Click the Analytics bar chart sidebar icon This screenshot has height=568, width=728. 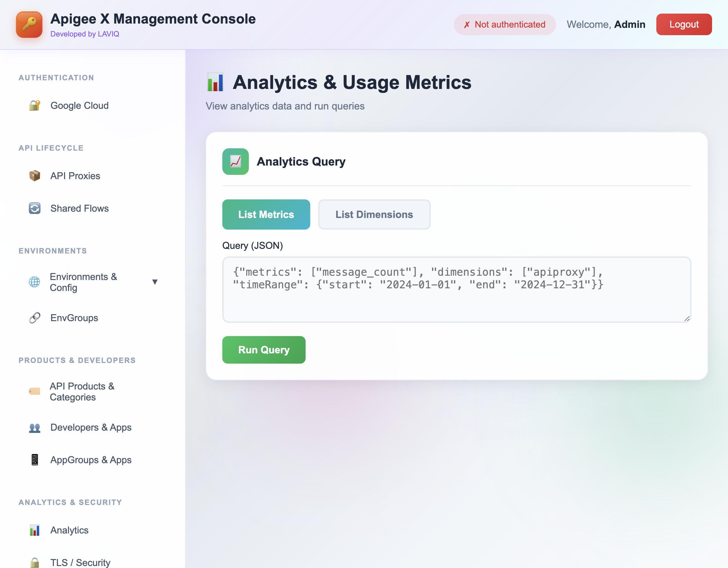[35, 530]
